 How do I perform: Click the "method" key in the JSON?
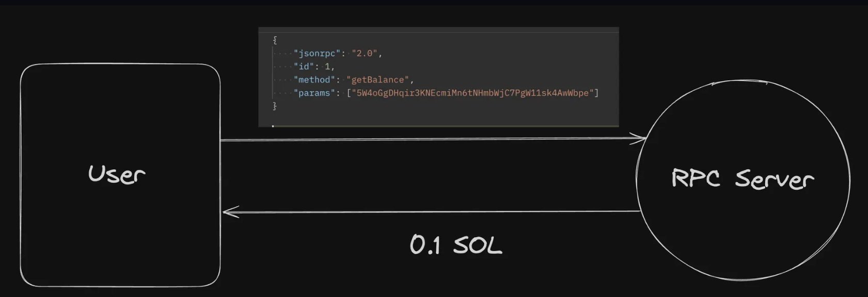(314, 80)
